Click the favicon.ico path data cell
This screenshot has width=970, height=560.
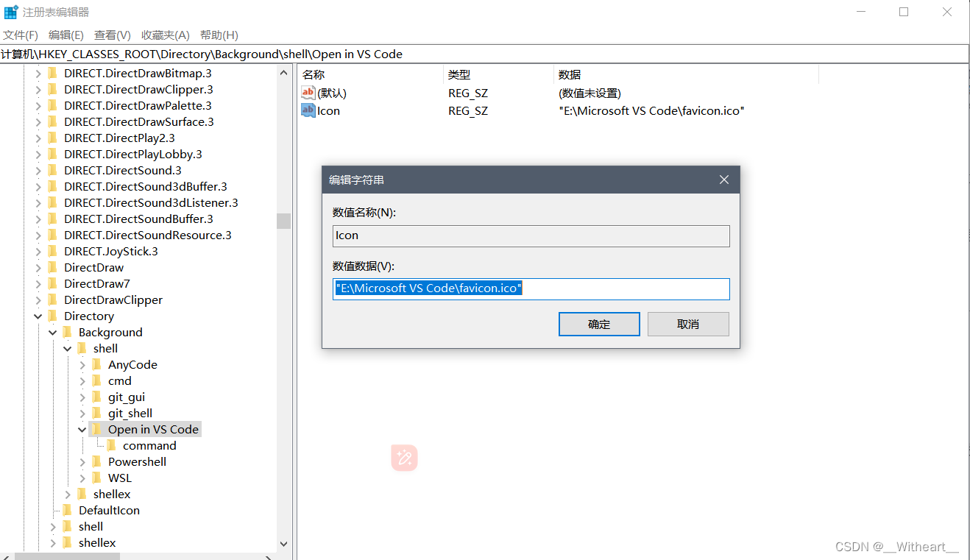point(652,110)
